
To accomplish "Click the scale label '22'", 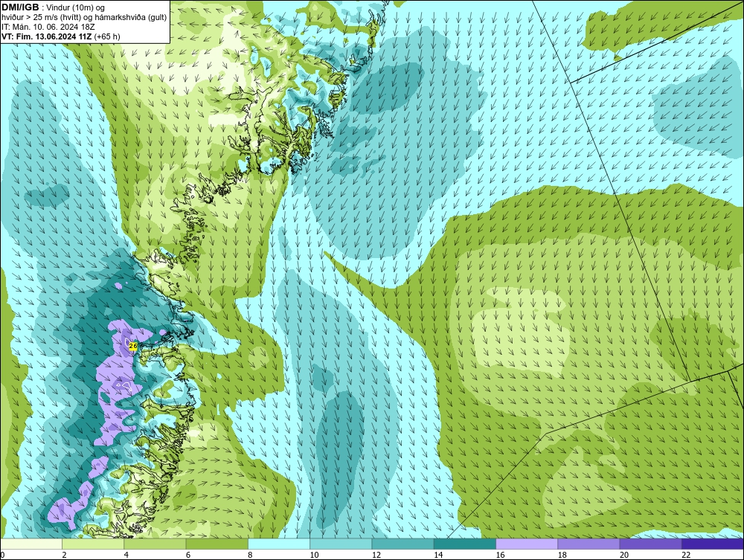I will [686, 556].
